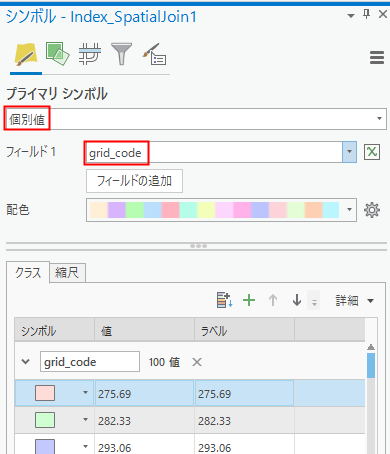Image resolution: width=390 pixels, height=454 pixels.
Task: Open the 配色 color scheme dropdown
Action: point(221,210)
